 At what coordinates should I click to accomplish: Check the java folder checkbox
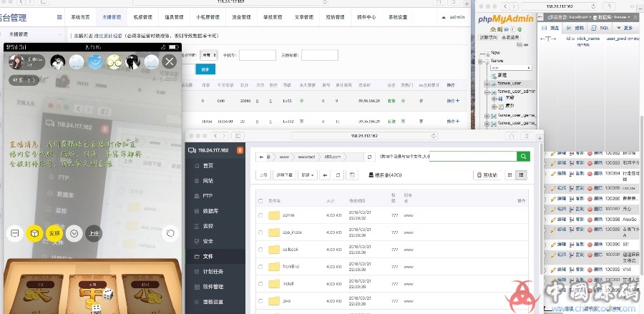(260, 301)
